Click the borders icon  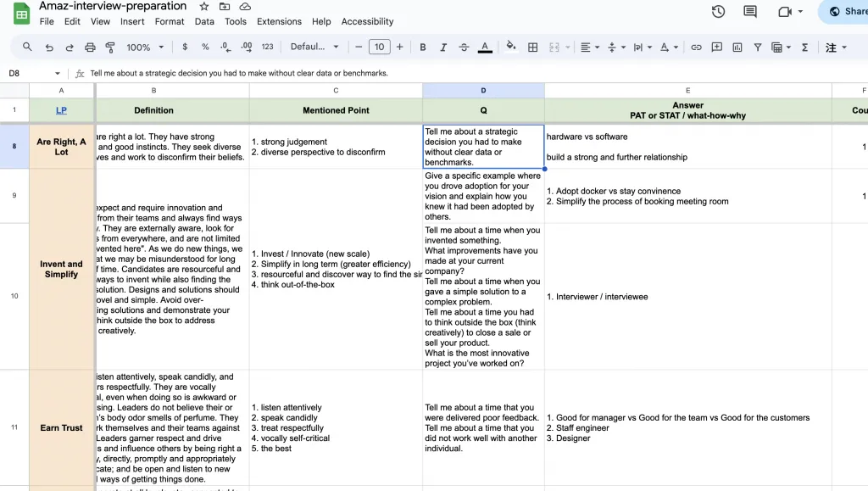pyautogui.click(x=533, y=47)
